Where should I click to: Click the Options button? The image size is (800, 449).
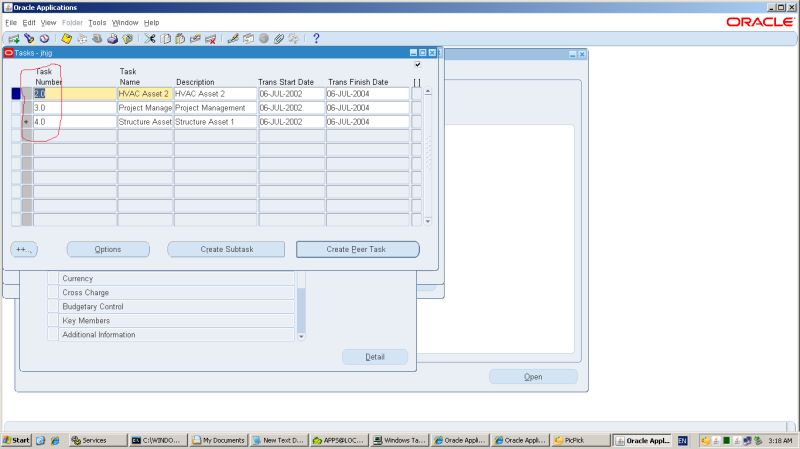pyautogui.click(x=108, y=250)
